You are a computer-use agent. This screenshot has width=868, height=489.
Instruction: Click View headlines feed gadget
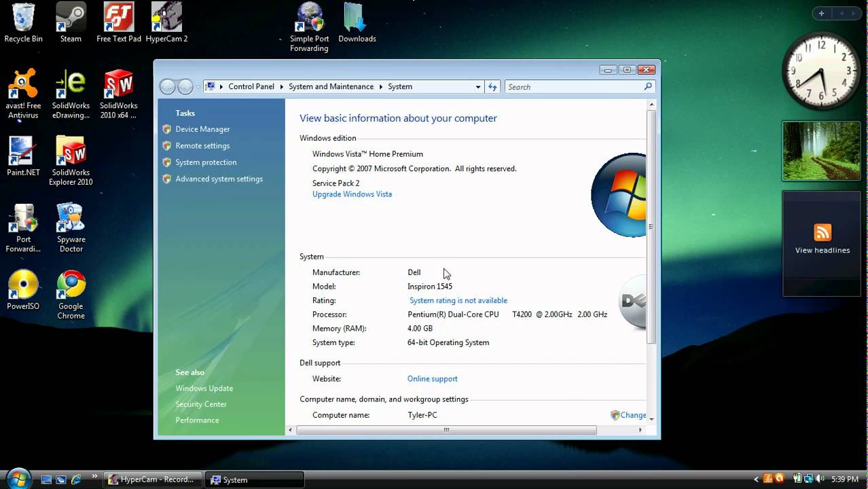[822, 242]
